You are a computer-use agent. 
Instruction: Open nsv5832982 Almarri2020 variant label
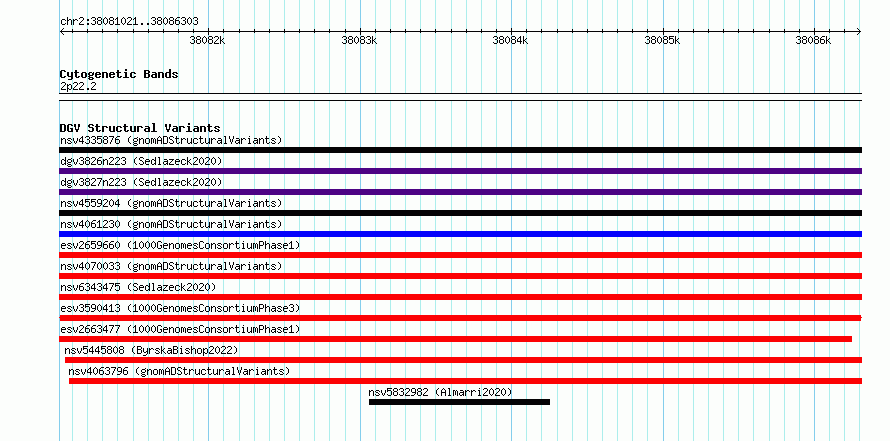[x=440, y=392]
